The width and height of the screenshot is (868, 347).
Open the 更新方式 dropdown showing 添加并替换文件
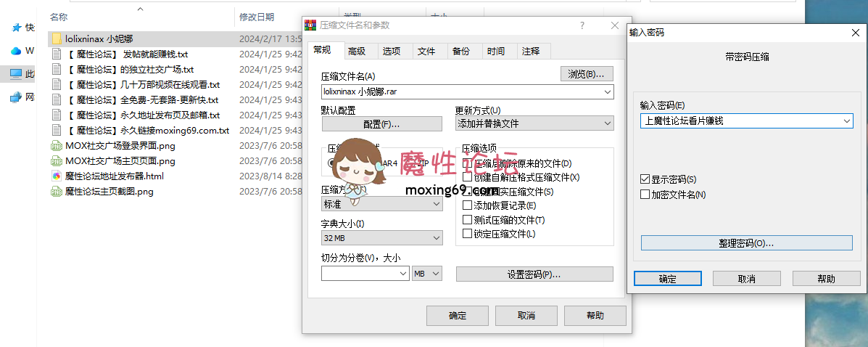click(x=534, y=123)
